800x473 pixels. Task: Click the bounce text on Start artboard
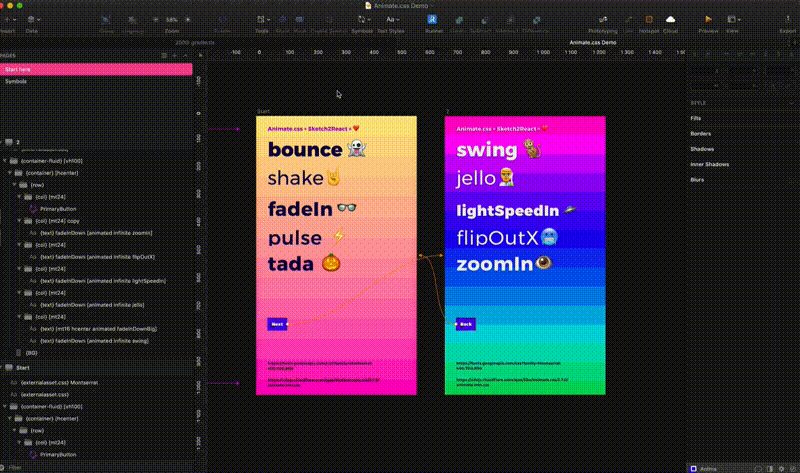[305, 150]
